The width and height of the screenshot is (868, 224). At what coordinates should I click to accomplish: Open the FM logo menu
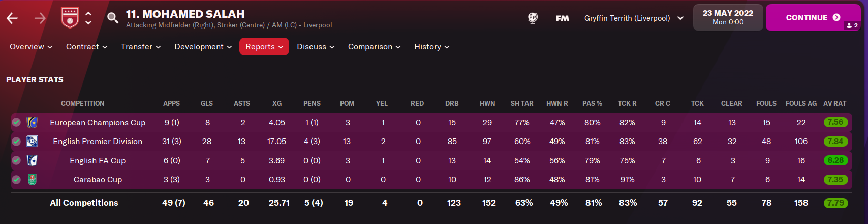[x=562, y=18]
